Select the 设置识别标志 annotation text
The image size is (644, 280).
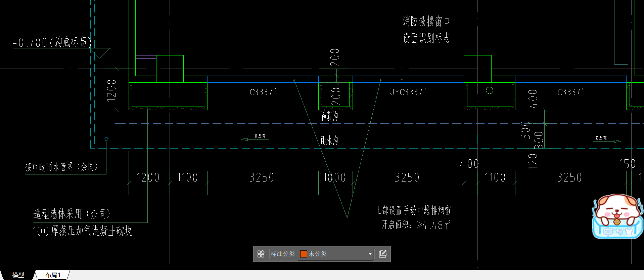point(426,38)
